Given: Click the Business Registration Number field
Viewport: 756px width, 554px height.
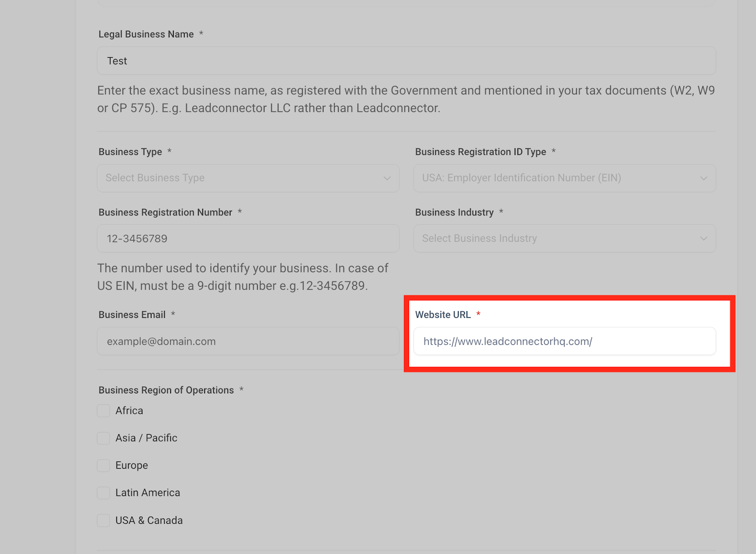Looking at the screenshot, I should [x=248, y=239].
